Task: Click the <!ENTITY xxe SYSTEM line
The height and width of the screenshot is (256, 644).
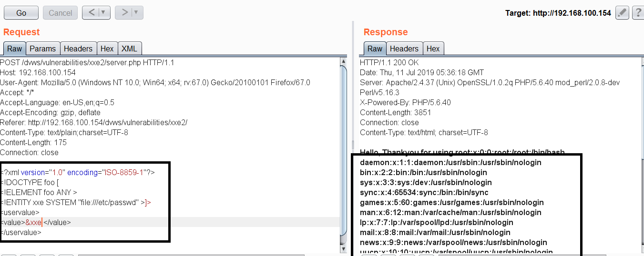Action: tap(75, 203)
